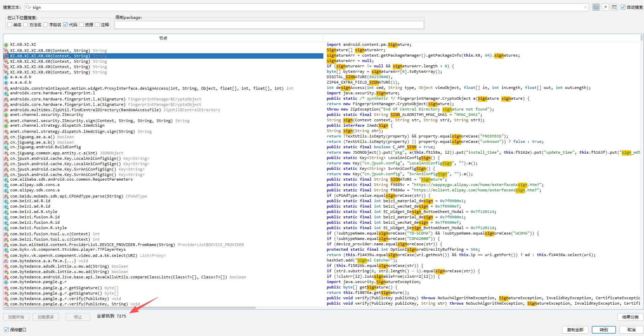Uncheck the 代码 code checkbox
The height and width of the screenshot is (336, 644).
click(x=65, y=25)
